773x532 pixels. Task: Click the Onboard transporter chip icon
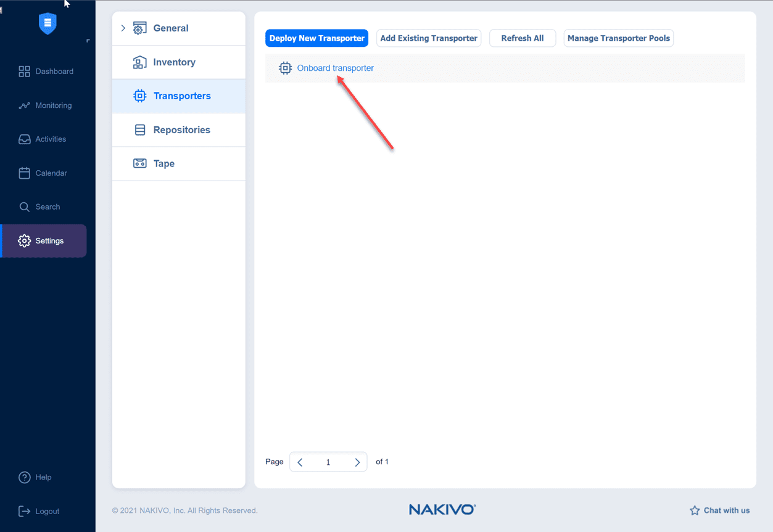point(285,68)
